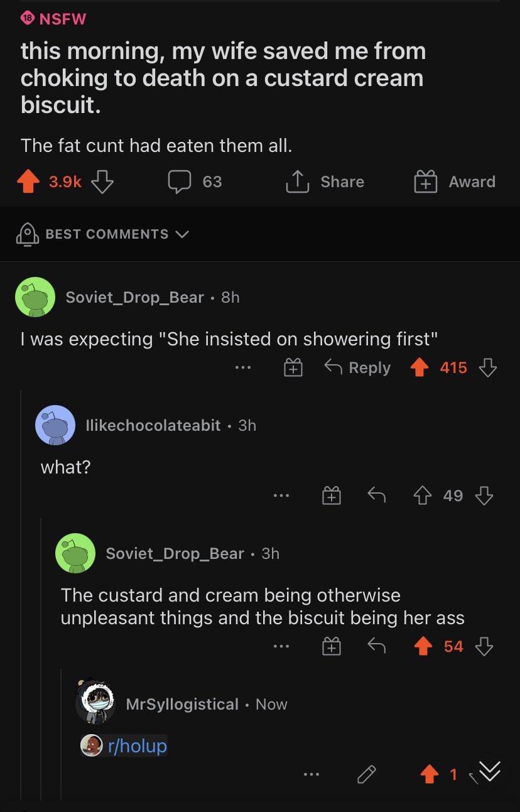Click reply arrow on the "what?" comment
This screenshot has width=520, height=812.
[x=376, y=496]
